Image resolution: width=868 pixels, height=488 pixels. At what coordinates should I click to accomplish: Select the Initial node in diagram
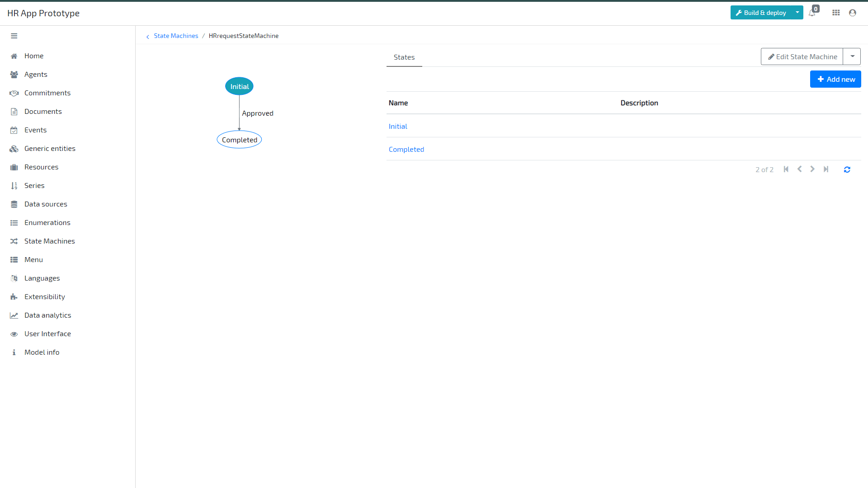239,86
